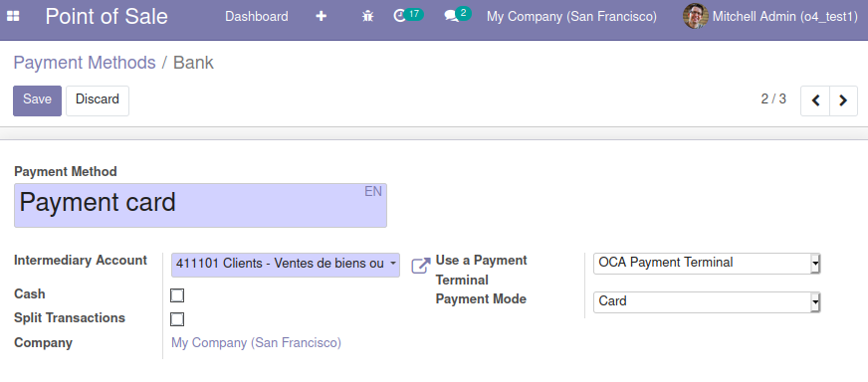Click the Bank breadcrumb text
The height and width of the screenshot is (382, 868).
[x=193, y=63]
